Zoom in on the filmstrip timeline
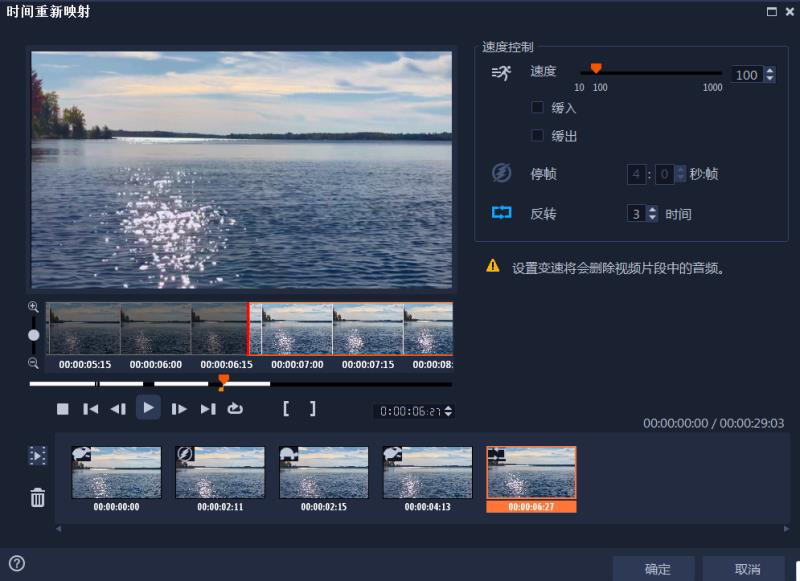This screenshot has height=581, width=800. point(33,307)
